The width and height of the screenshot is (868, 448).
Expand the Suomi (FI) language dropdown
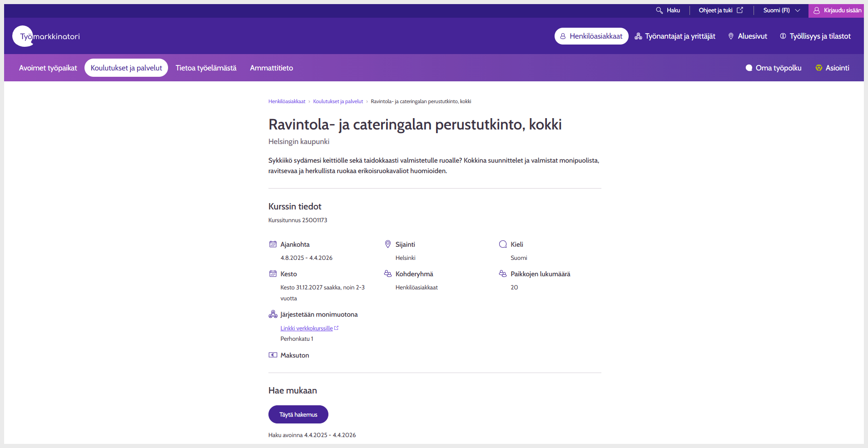776,10
